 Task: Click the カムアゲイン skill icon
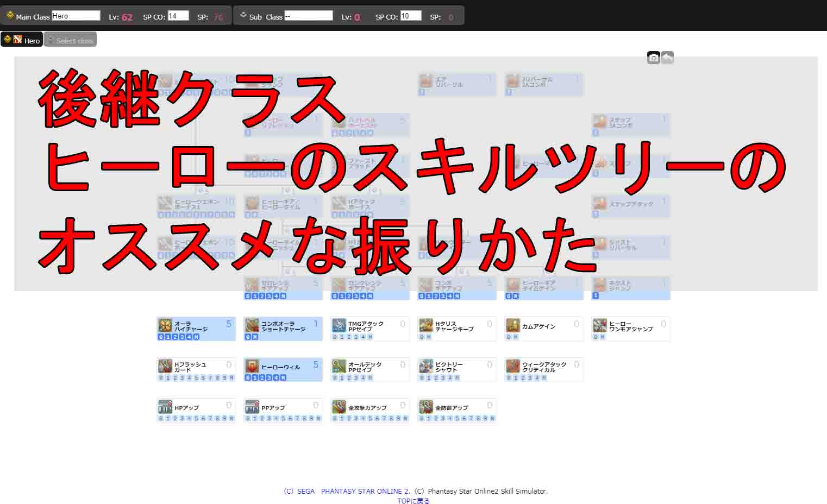pyautogui.click(x=513, y=325)
